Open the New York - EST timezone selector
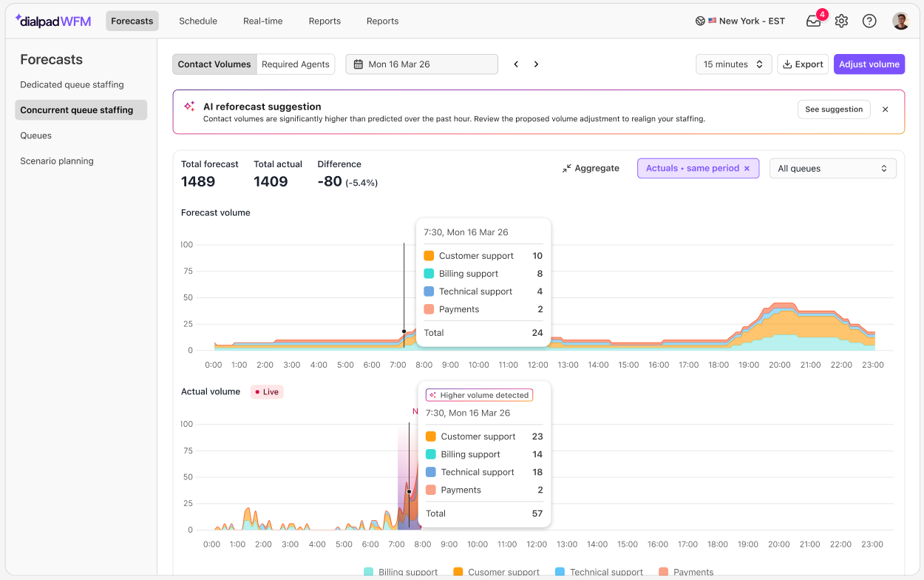The height and width of the screenshot is (580, 924). pos(741,21)
